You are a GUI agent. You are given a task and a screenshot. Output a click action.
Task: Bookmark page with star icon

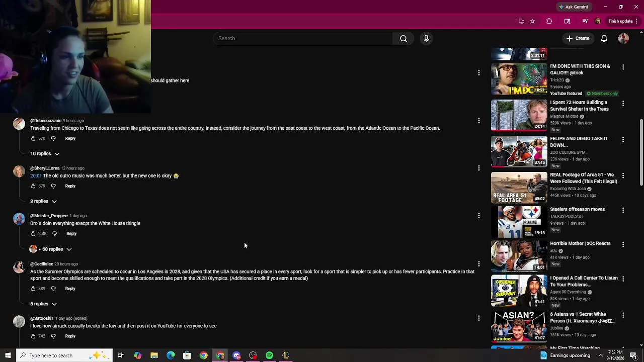(532, 21)
